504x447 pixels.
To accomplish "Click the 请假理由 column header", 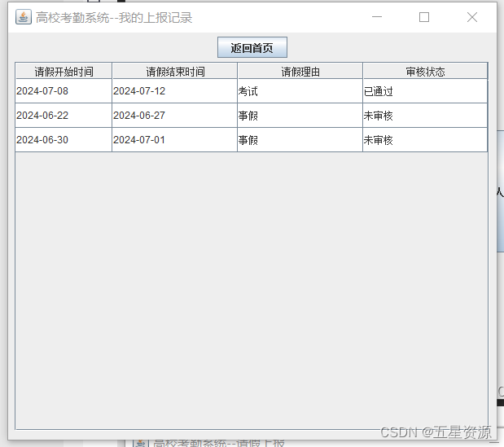I will [x=300, y=71].
